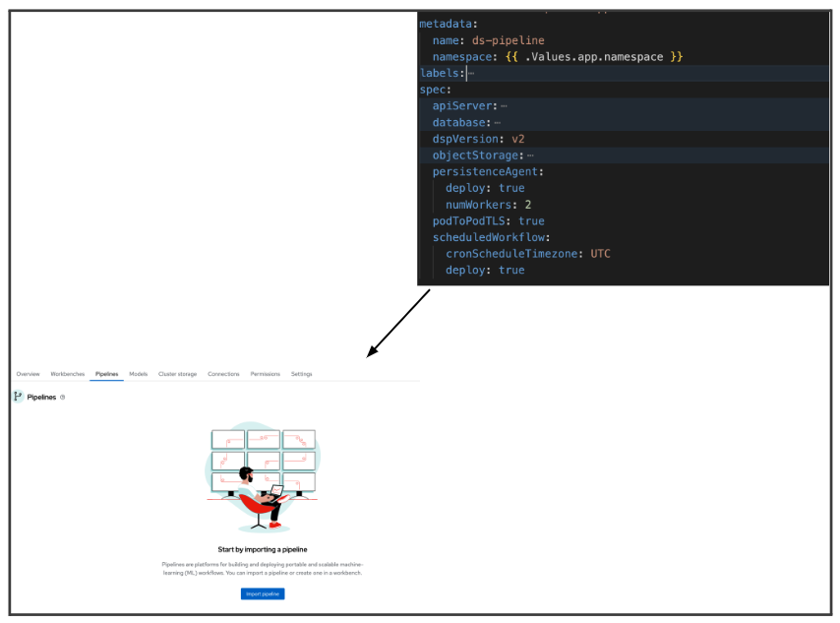This screenshot has width=840, height=623.
Task: Select the Pipelines tab
Action: point(107,374)
